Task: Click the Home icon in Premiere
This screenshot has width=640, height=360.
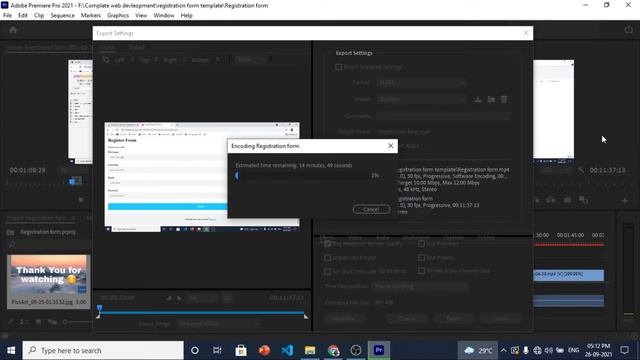Action: (13, 30)
